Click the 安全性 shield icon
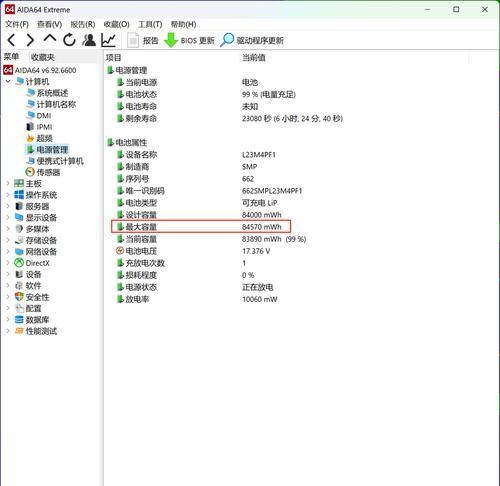 point(19,297)
